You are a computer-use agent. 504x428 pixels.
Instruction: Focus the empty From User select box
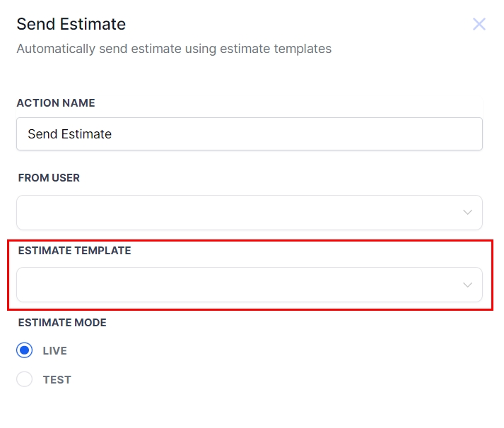[x=212, y=213]
